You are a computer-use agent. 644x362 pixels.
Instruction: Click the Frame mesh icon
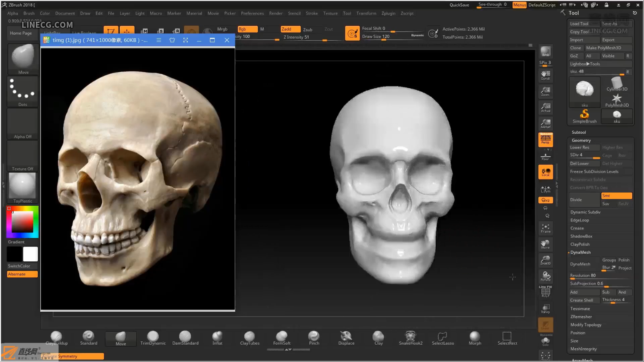coord(545,228)
